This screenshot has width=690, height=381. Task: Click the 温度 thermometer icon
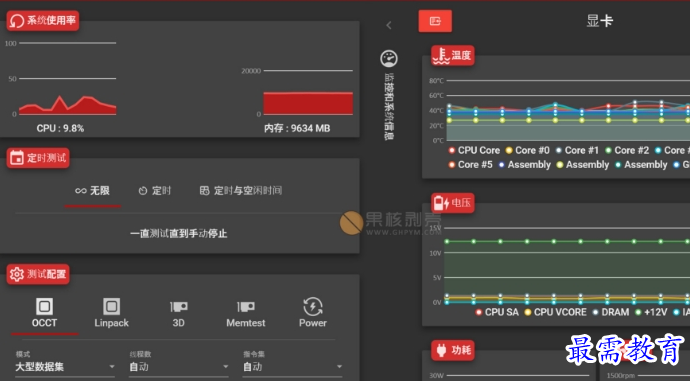coord(441,55)
